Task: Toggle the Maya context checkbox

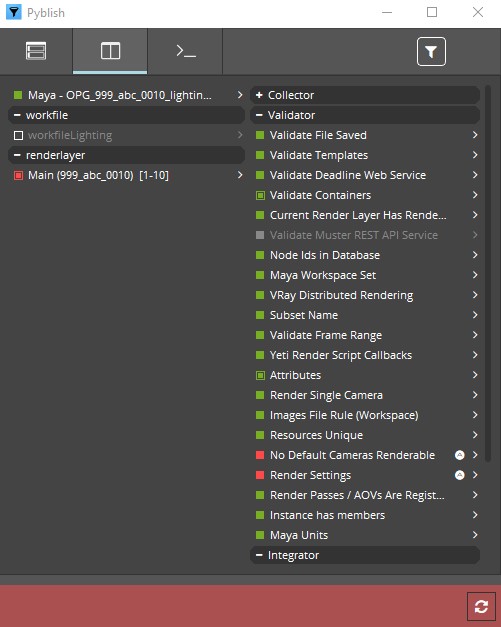Action: 18,95
